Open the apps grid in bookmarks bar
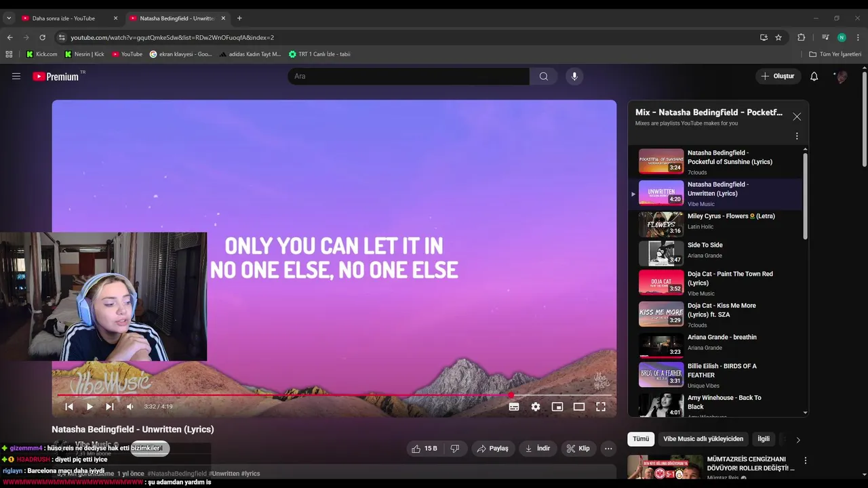The image size is (868, 488). [9, 54]
